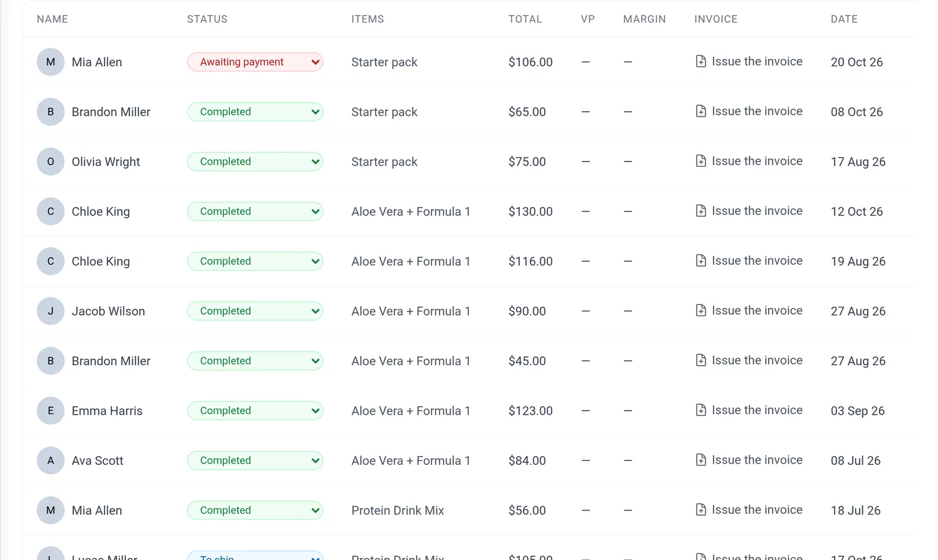The width and height of the screenshot is (938, 560).
Task: Click Emma Harris's E avatar
Action: 50,411
